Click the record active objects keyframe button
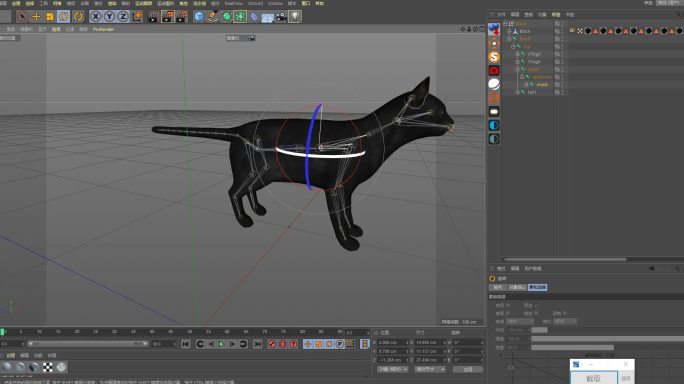This screenshot has width=684, height=384. coord(272,344)
